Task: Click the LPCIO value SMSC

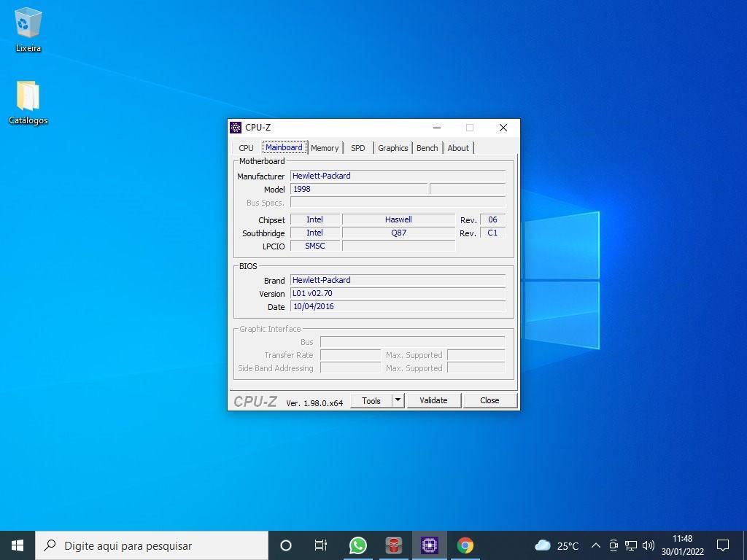Action: (315, 246)
